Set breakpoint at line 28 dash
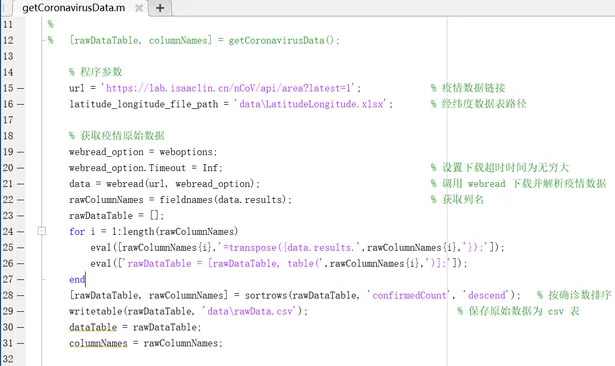 [x=20, y=295]
